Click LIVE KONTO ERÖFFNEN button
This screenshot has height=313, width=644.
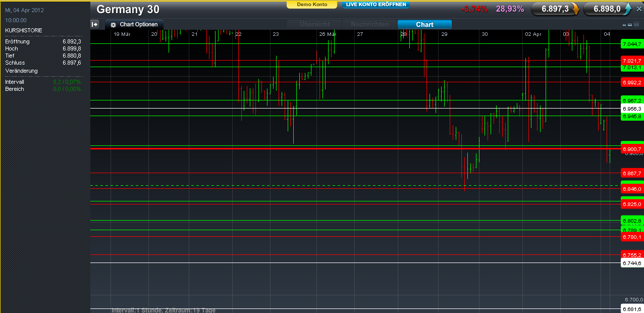click(x=376, y=5)
